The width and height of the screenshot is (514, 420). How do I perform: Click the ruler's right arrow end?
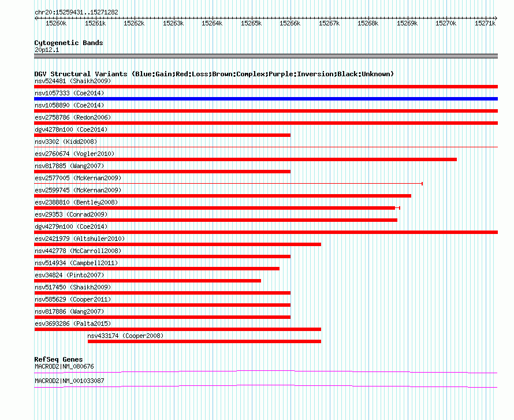pos(496,18)
